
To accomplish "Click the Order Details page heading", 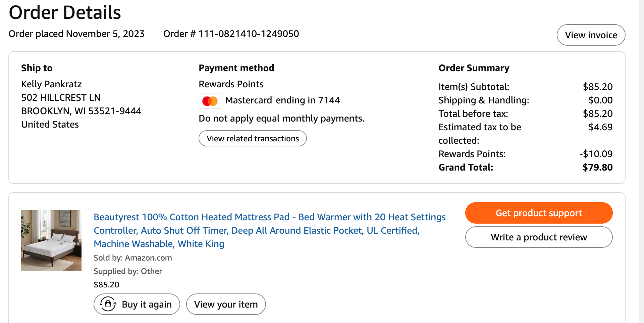I will (x=65, y=12).
